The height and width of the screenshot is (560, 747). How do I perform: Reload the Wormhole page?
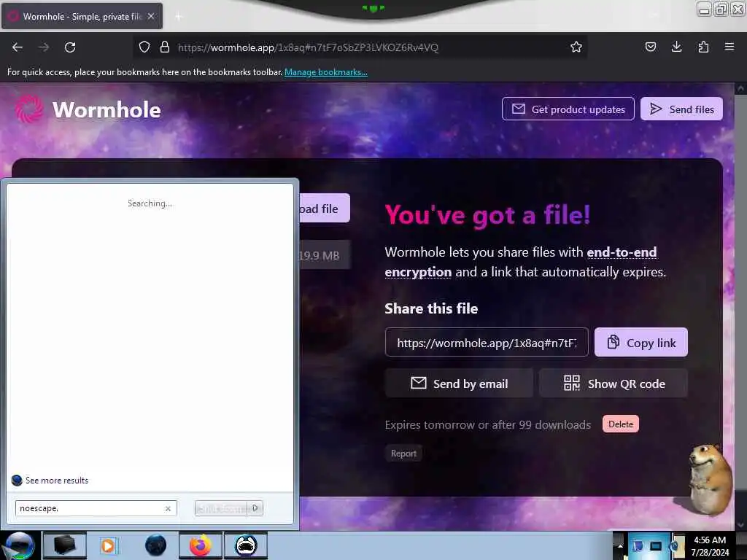point(70,47)
